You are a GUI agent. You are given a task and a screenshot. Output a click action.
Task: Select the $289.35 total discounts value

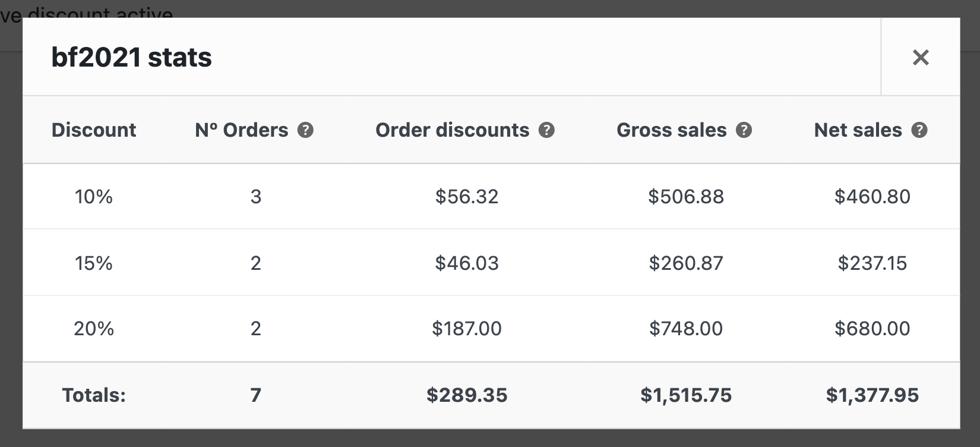(467, 395)
